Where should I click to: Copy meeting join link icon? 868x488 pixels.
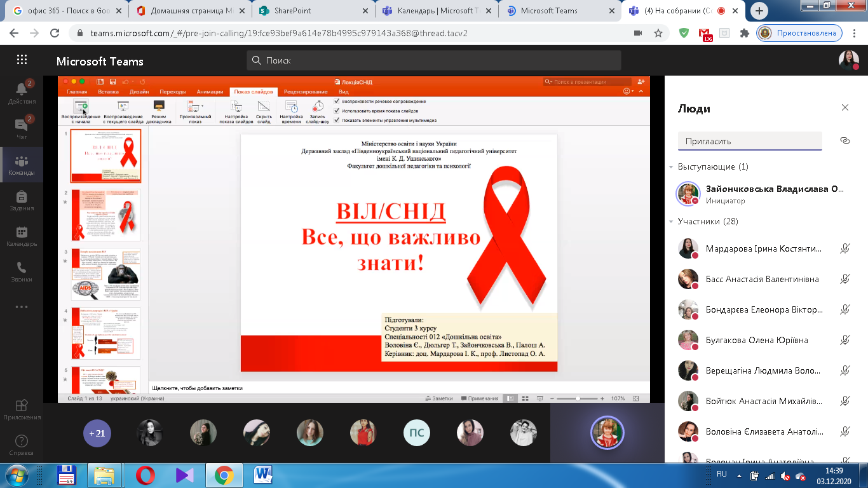[x=844, y=140]
